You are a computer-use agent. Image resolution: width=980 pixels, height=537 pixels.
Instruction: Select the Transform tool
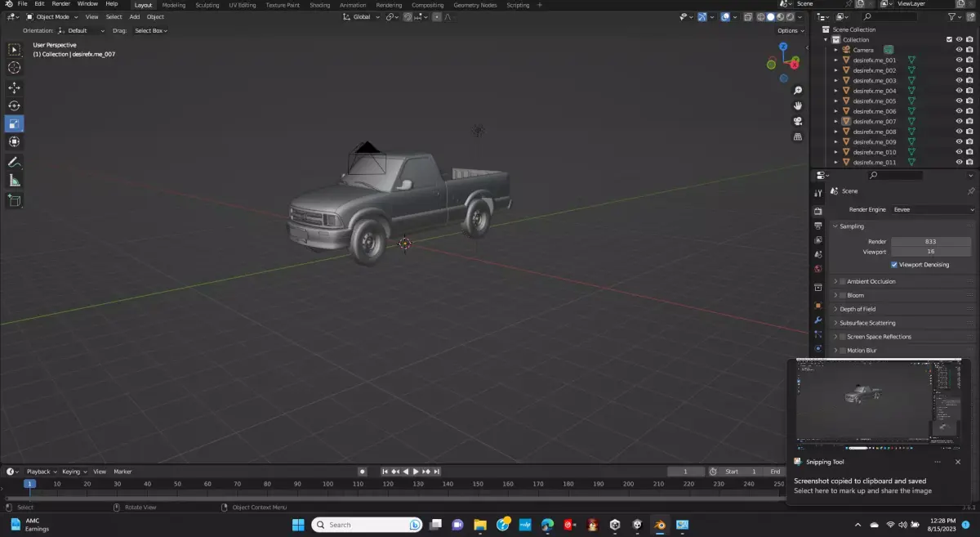[14, 141]
